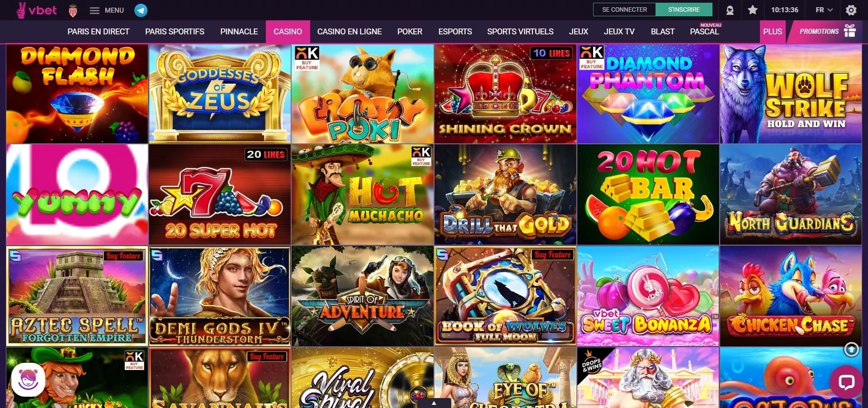Expand the PLUS navigation menu
The height and width of the screenshot is (408, 868).
[x=773, y=32]
